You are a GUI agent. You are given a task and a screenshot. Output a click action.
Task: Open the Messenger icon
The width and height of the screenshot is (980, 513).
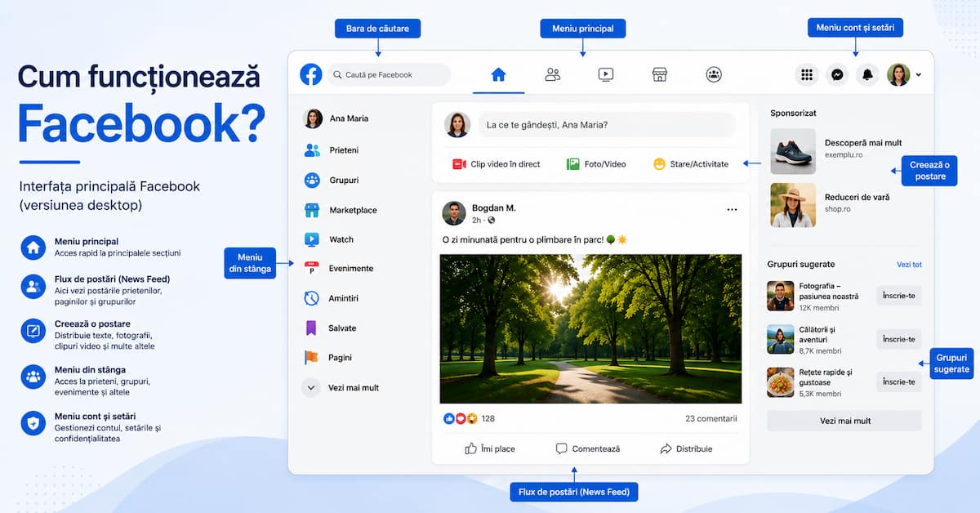837,74
